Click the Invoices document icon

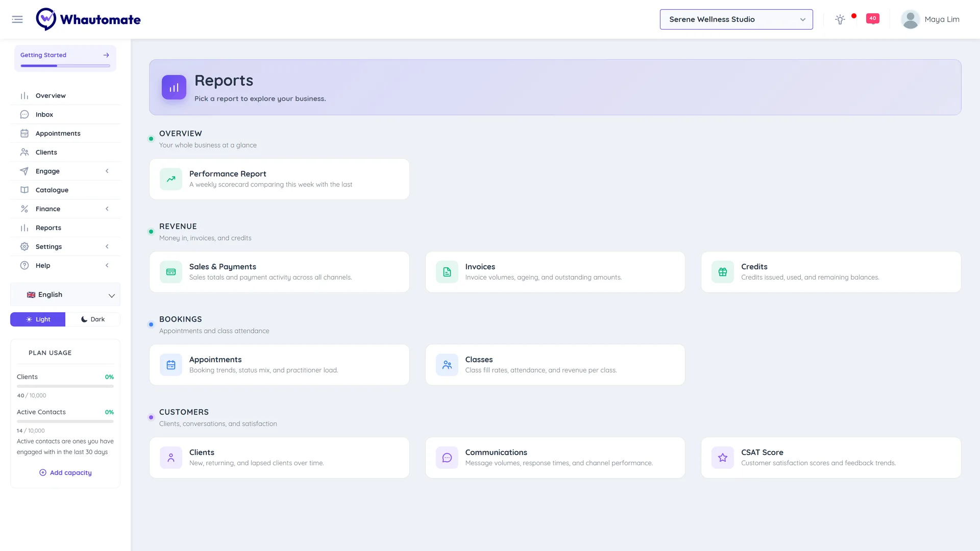(447, 272)
